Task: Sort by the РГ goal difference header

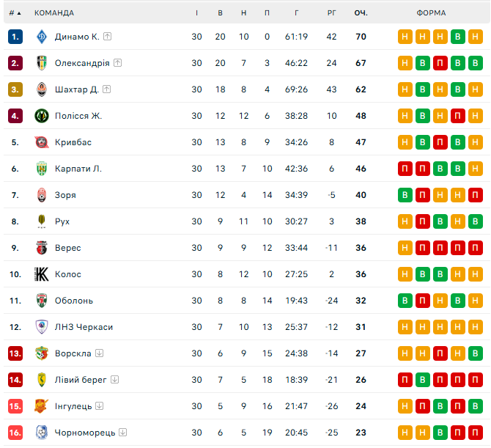Action: coord(332,13)
